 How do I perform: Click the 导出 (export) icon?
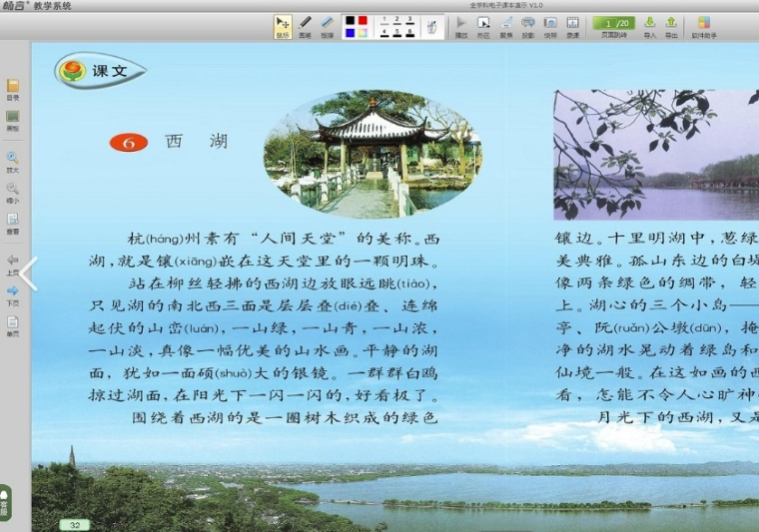click(x=671, y=24)
